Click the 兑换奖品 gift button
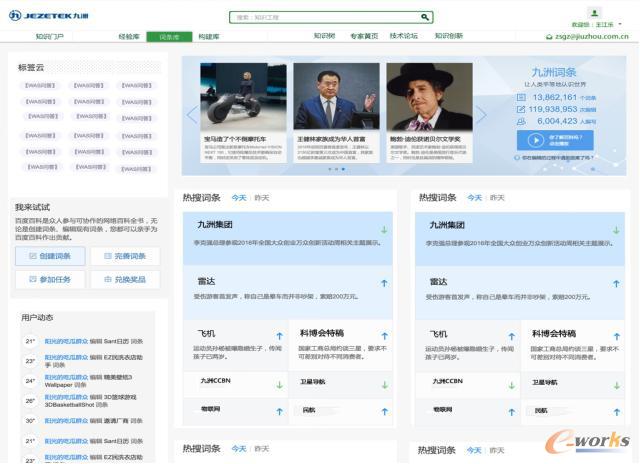This screenshot has width=640, height=464. pos(125,280)
